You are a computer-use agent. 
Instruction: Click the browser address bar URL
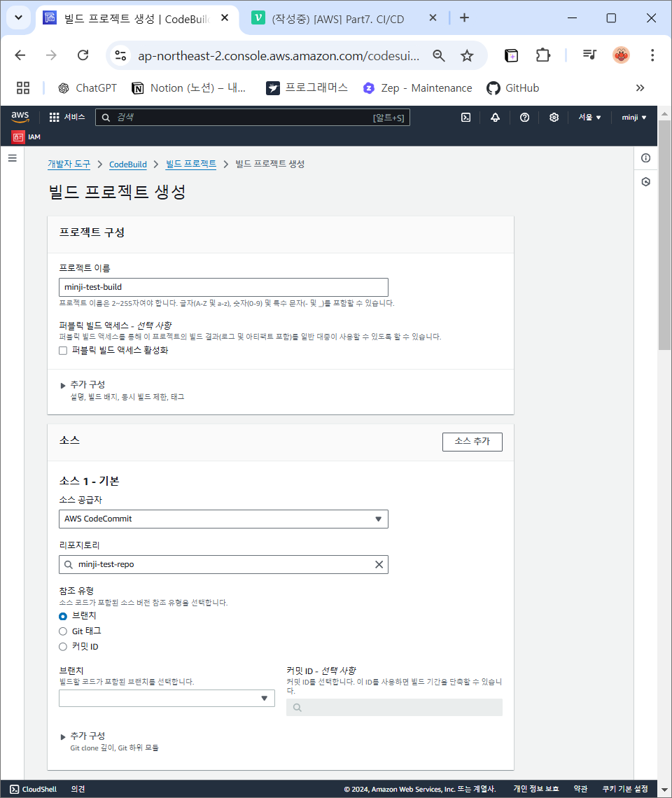(279, 55)
